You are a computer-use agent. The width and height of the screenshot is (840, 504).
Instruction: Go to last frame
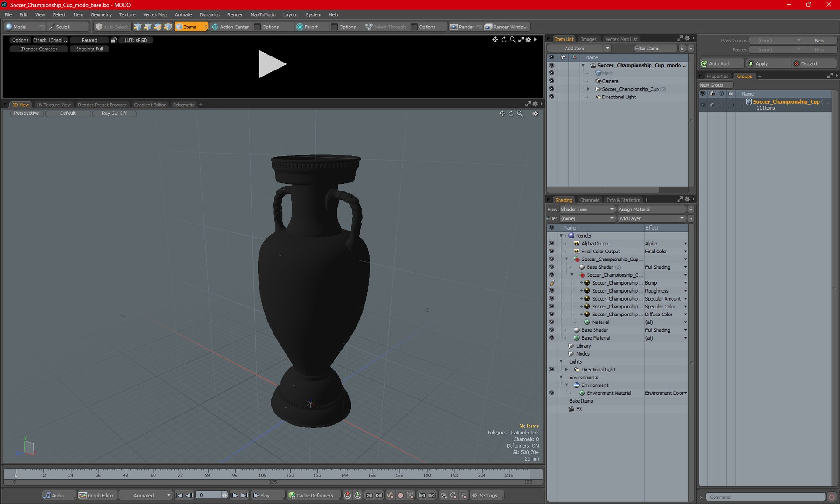click(245, 495)
